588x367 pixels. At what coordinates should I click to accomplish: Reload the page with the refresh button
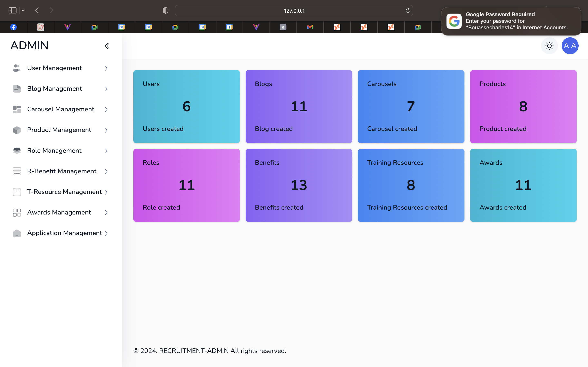click(408, 10)
